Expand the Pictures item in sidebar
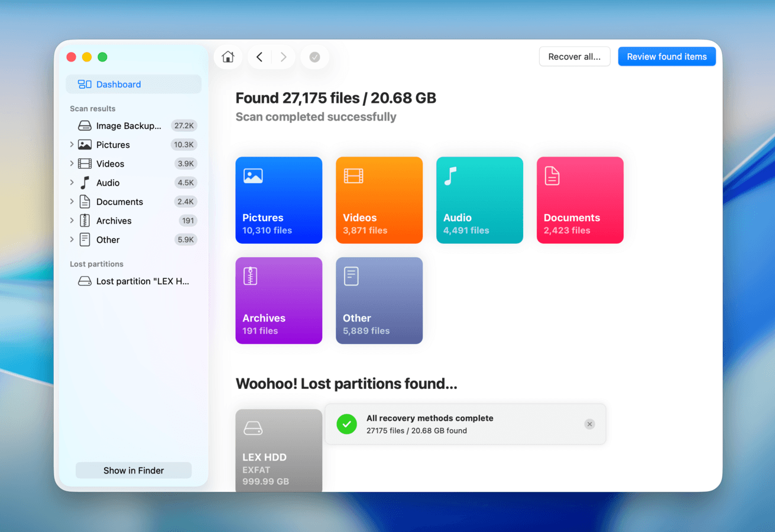 [x=72, y=145]
